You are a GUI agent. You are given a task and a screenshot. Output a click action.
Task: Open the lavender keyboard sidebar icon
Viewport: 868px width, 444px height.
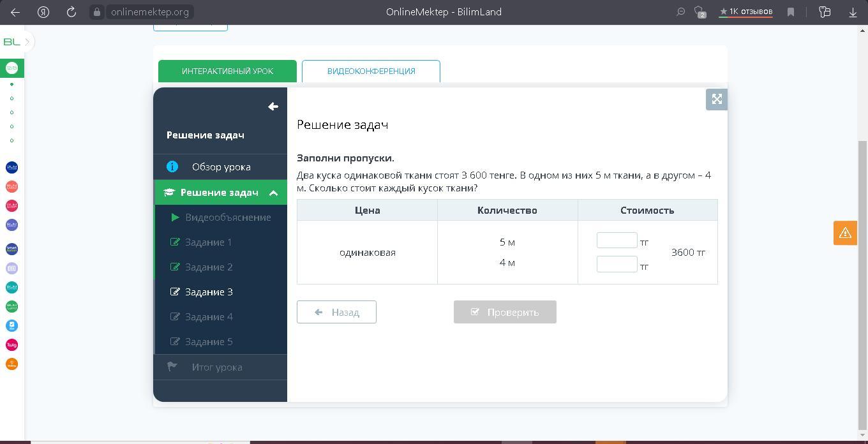11,268
